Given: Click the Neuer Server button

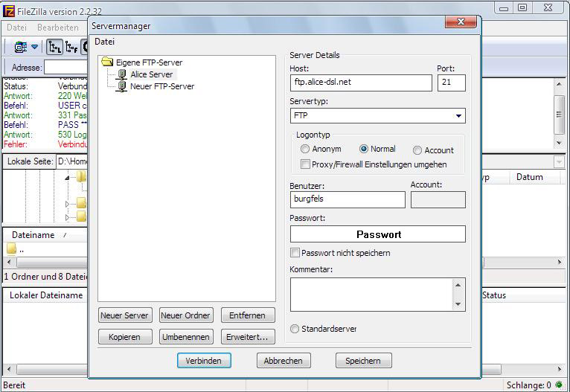Looking at the screenshot, I should coord(125,315).
